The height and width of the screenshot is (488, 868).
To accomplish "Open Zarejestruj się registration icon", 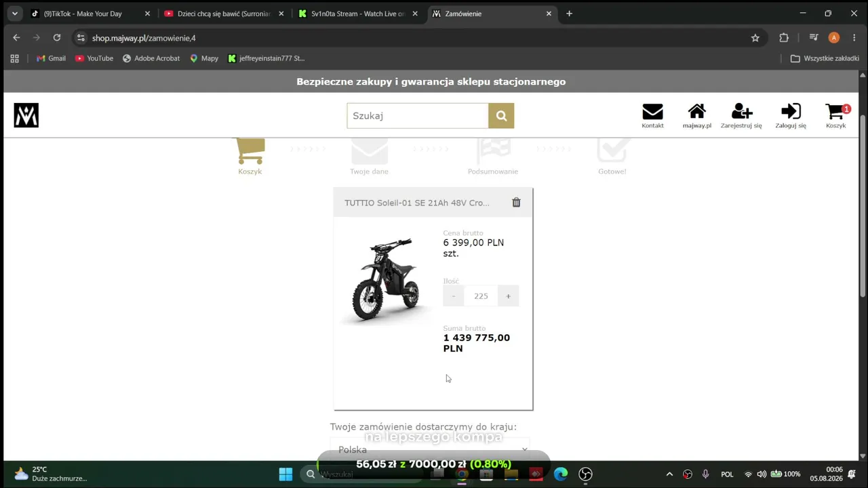I will [x=741, y=116].
